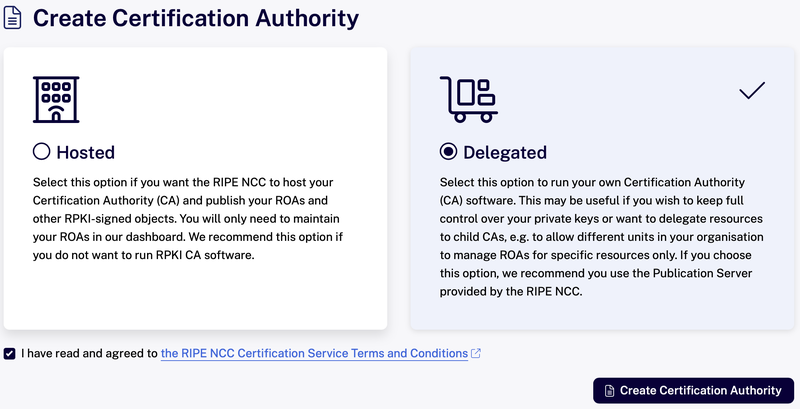Select the Delegated radio button

click(x=449, y=152)
